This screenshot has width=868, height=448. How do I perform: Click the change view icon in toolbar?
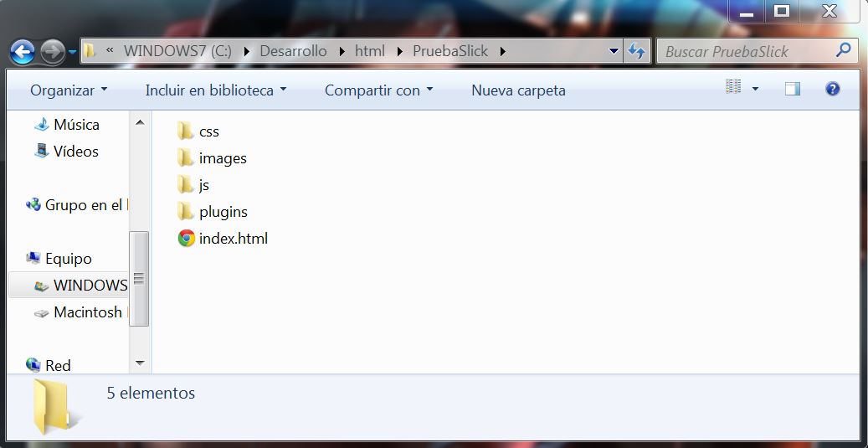click(734, 88)
